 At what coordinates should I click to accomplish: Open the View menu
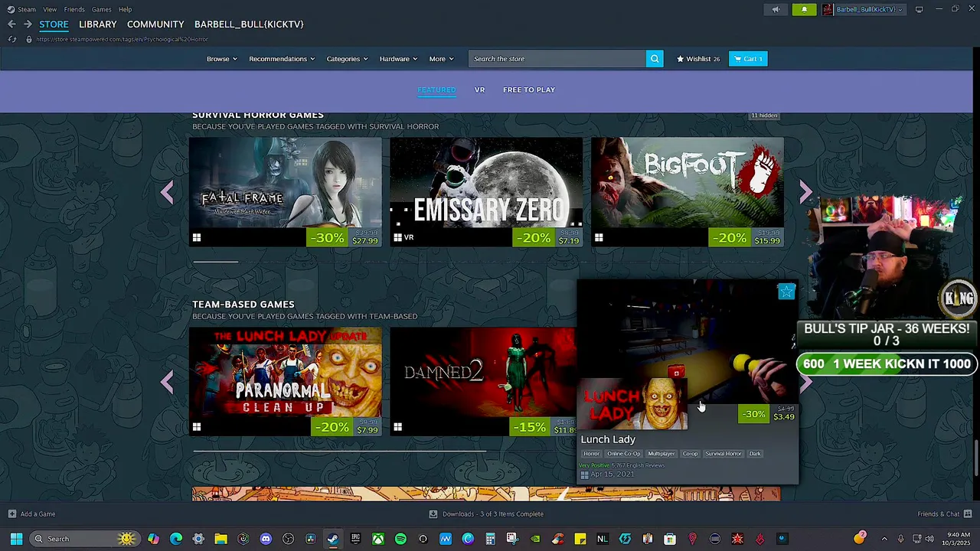pyautogui.click(x=50, y=9)
